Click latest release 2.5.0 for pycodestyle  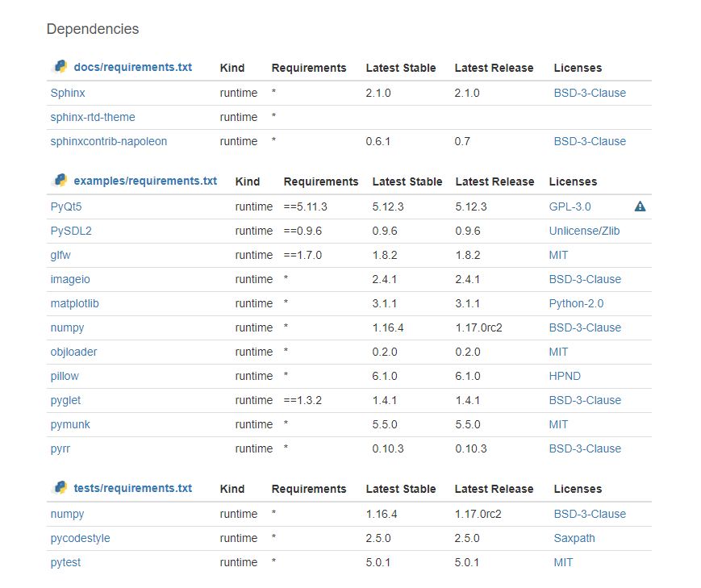(467, 538)
